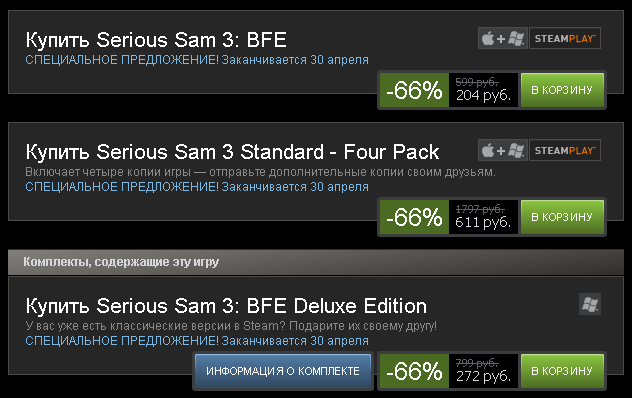632x398 pixels.
Task: Click the SteamPlay badge for the Four Pack
Action: click(x=565, y=150)
